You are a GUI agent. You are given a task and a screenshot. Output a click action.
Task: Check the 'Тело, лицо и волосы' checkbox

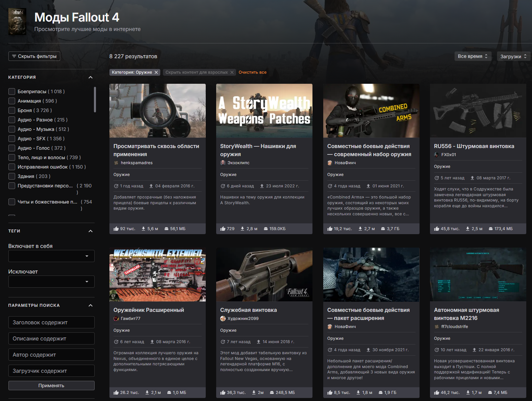tap(12, 157)
